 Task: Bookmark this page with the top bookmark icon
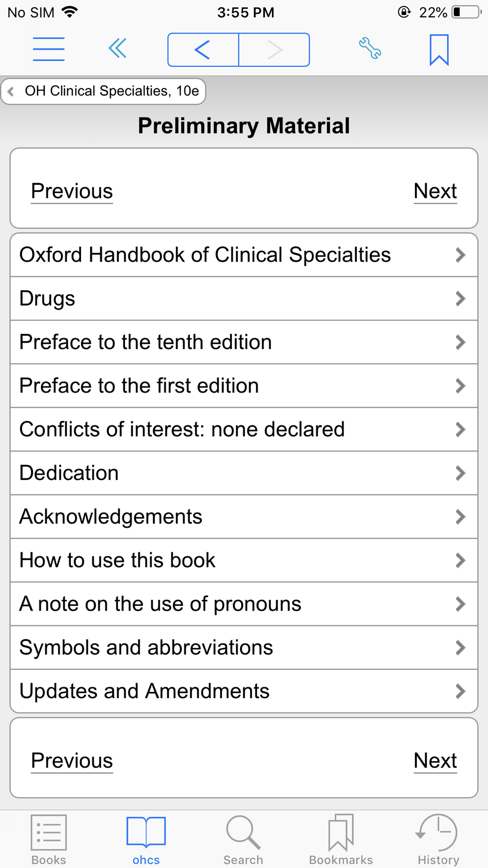(439, 50)
